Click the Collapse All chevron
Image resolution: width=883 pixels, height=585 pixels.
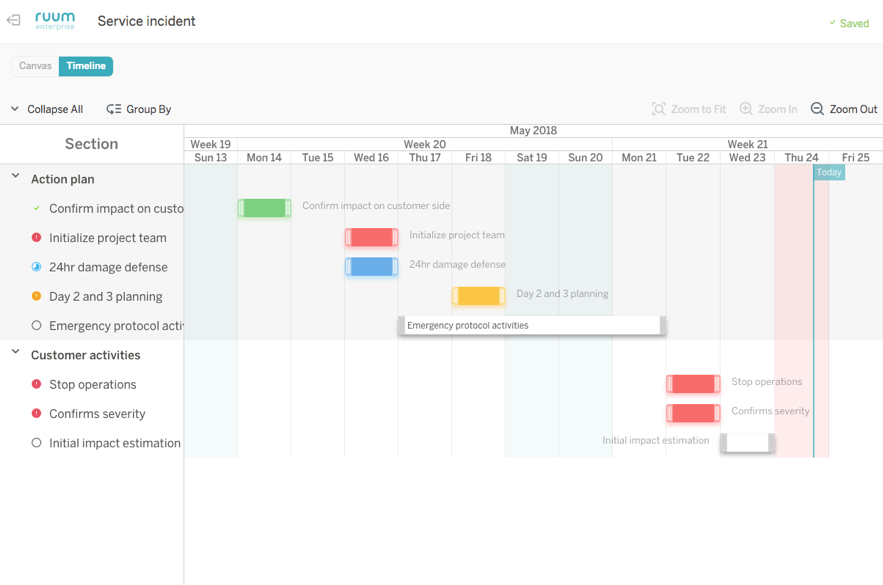coord(14,108)
